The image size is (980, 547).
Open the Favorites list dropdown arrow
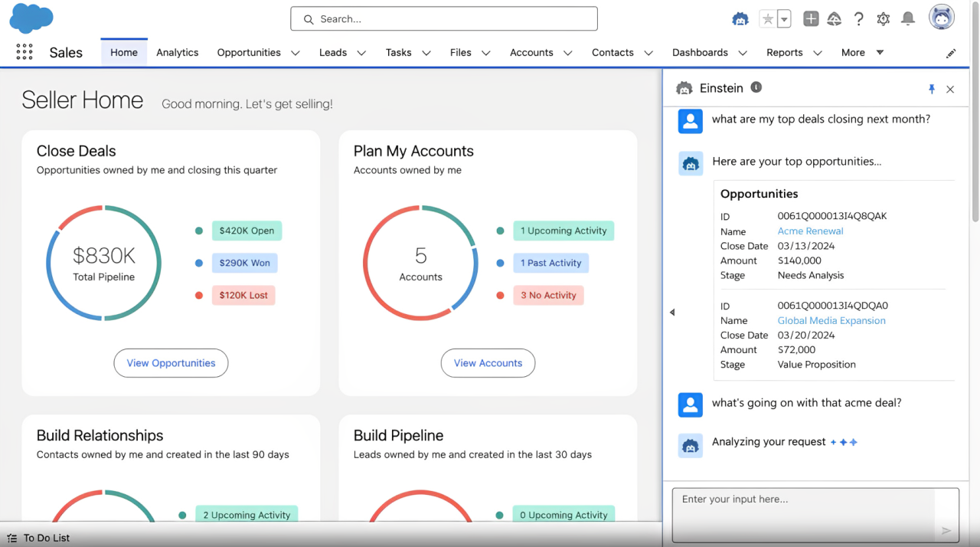point(784,19)
